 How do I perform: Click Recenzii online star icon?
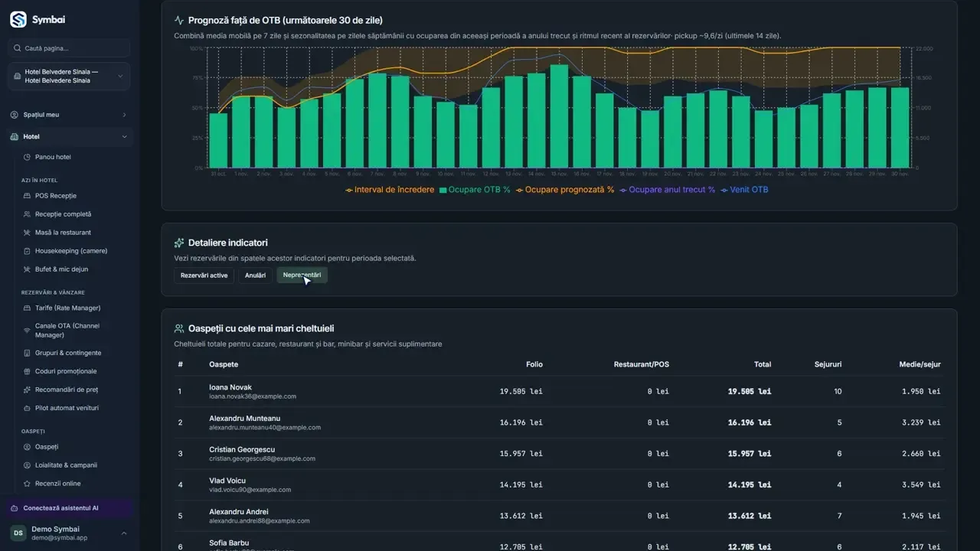27,484
